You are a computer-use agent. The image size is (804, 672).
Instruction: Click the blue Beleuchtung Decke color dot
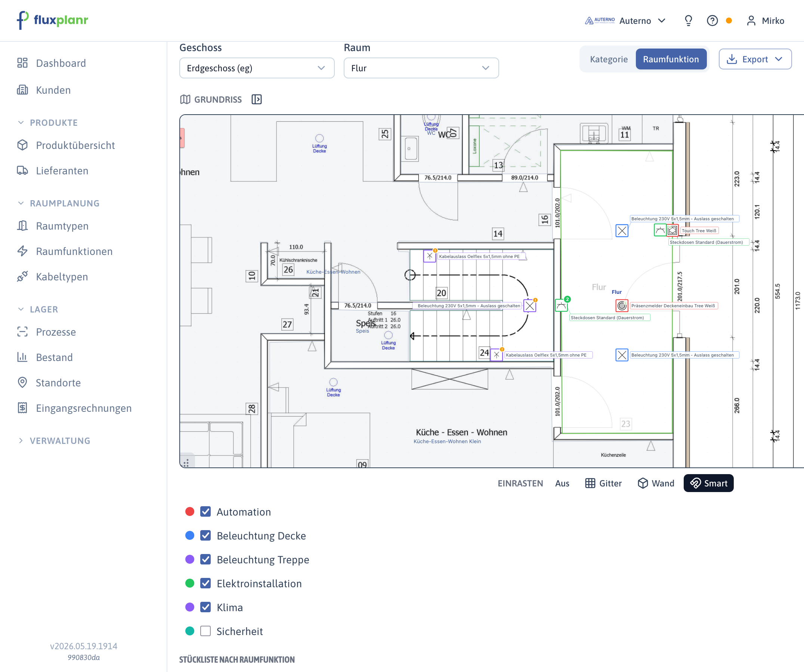click(x=190, y=535)
